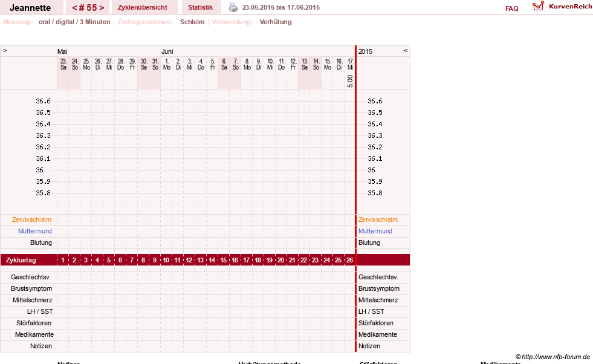The image size is (593, 364).
Task: Click the left 36.6 temperature label
Action: click(43, 101)
